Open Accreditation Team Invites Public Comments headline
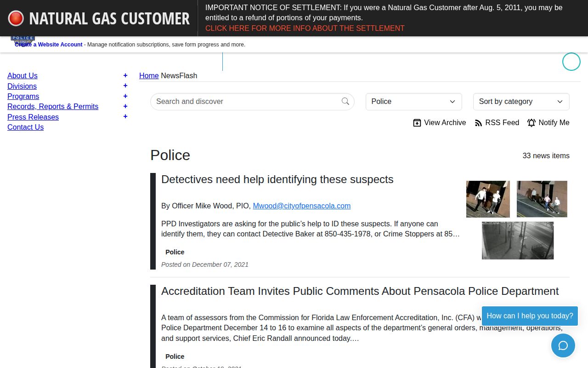 360,291
